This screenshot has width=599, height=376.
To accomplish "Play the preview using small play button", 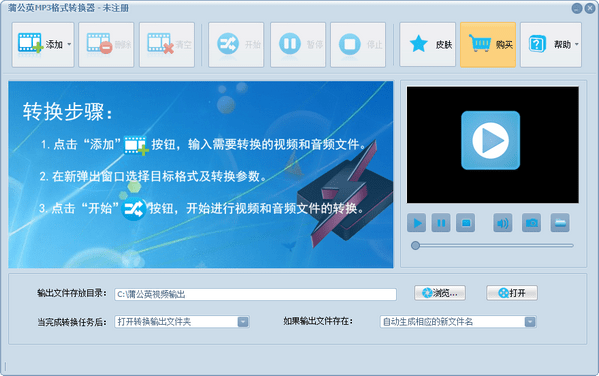I will coord(416,223).
